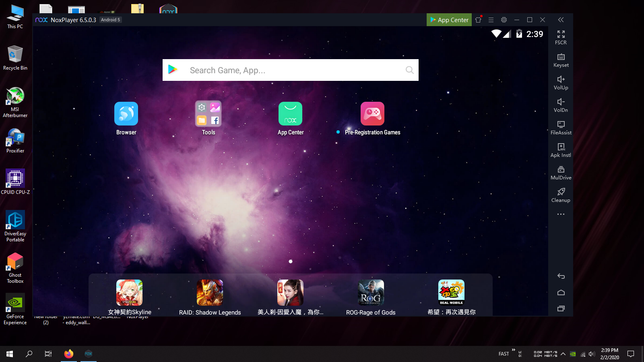Tap the Android Home button in the sidebar
The image size is (644, 362).
(561, 292)
